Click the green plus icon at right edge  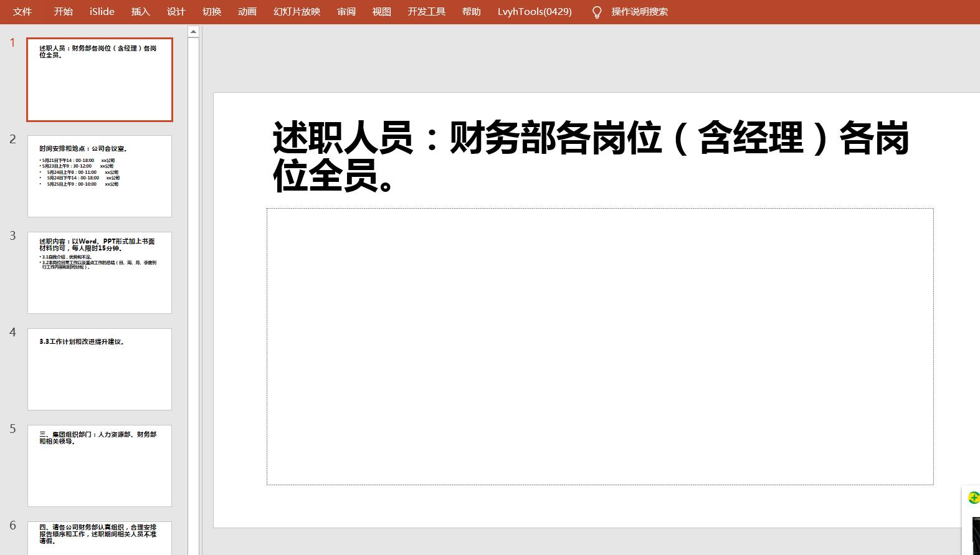coord(974,498)
